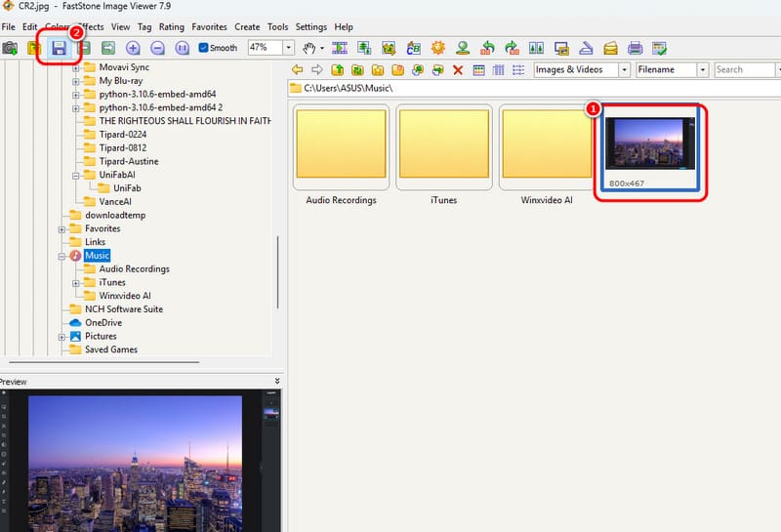The image size is (781, 532).
Task: Click the Email envelope icon
Action: (x=610, y=48)
